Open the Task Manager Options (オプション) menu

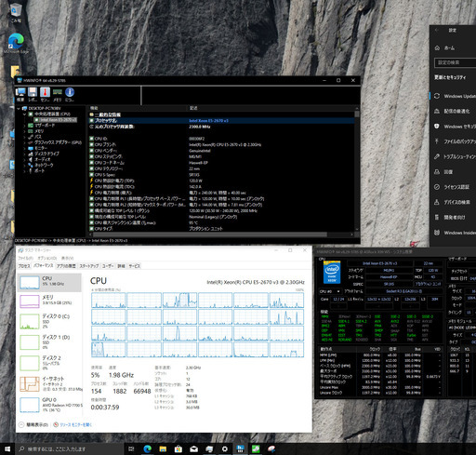click(x=47, y=258)
